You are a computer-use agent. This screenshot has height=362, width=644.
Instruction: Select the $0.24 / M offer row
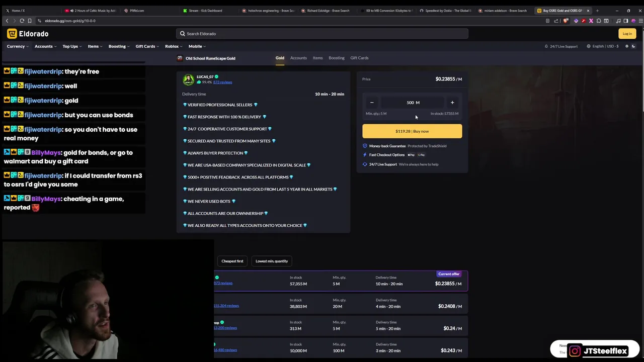(x=341, y=325)
